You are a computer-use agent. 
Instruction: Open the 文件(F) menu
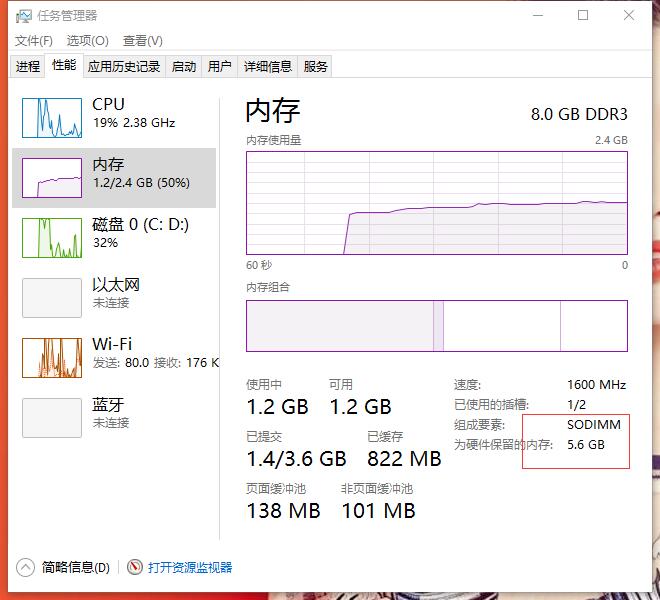point(34,41)
